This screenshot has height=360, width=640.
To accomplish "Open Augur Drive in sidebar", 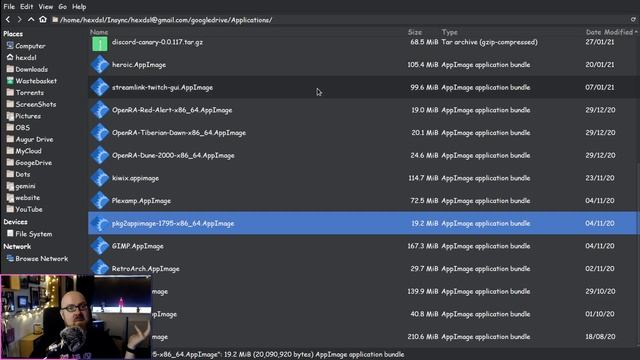I will point(29,139).
